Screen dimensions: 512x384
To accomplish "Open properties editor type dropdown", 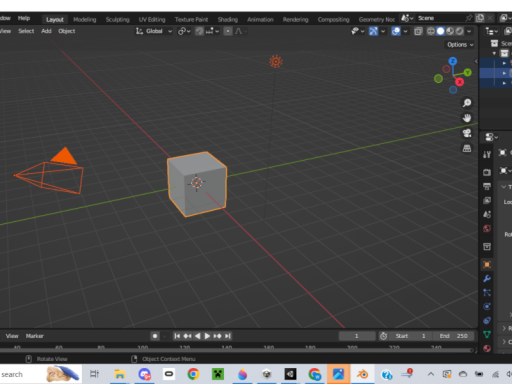I will coord(491,137).
